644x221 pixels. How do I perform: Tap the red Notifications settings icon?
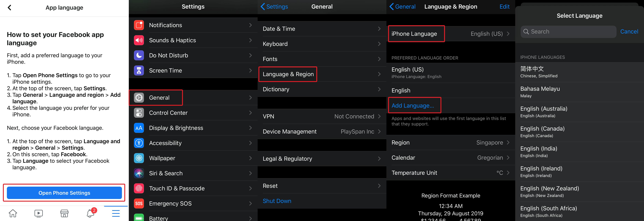tap(139, 25)
